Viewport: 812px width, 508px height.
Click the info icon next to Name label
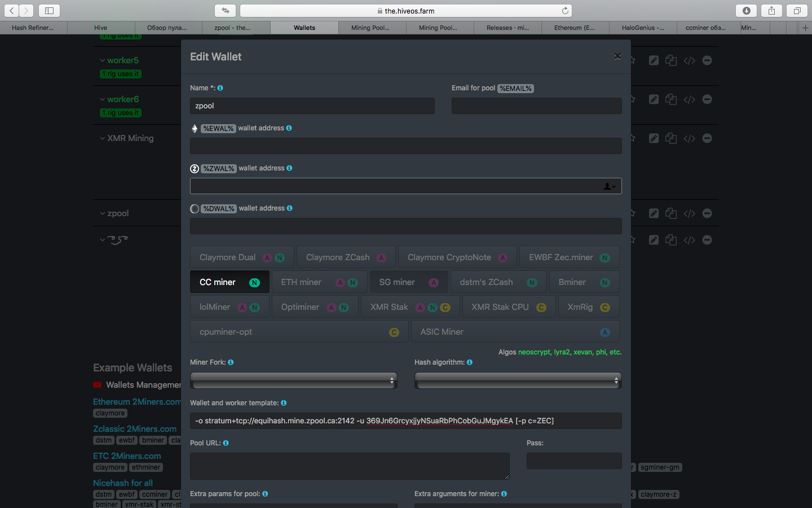[220, 88]
